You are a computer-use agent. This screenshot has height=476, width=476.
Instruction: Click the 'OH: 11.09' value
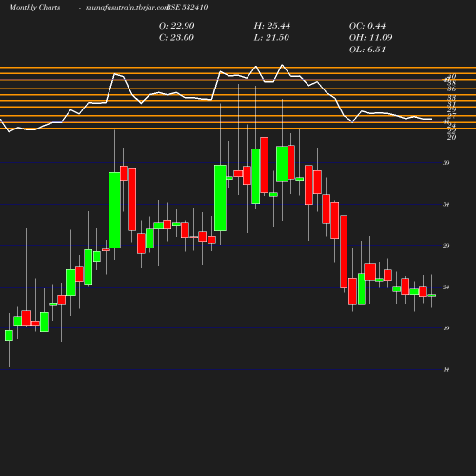coord(370,38)
